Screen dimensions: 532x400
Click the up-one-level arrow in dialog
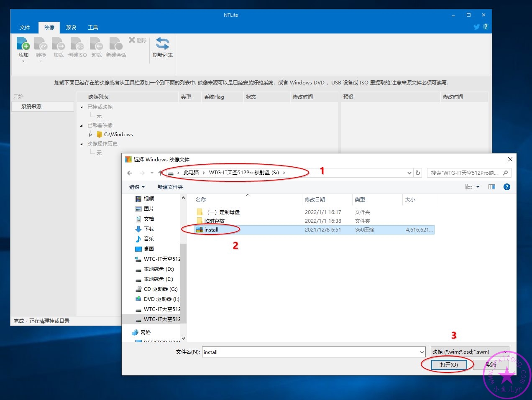[160, 173]
